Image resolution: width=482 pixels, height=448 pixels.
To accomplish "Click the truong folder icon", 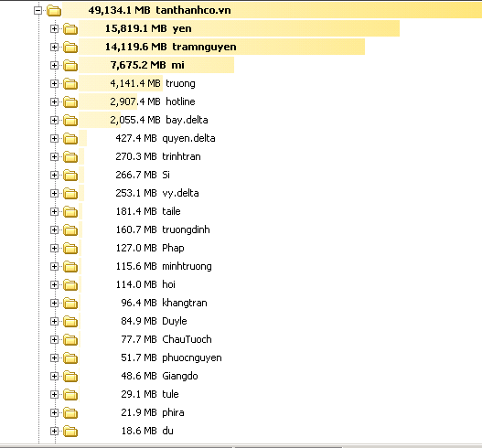I will (70, 83).
